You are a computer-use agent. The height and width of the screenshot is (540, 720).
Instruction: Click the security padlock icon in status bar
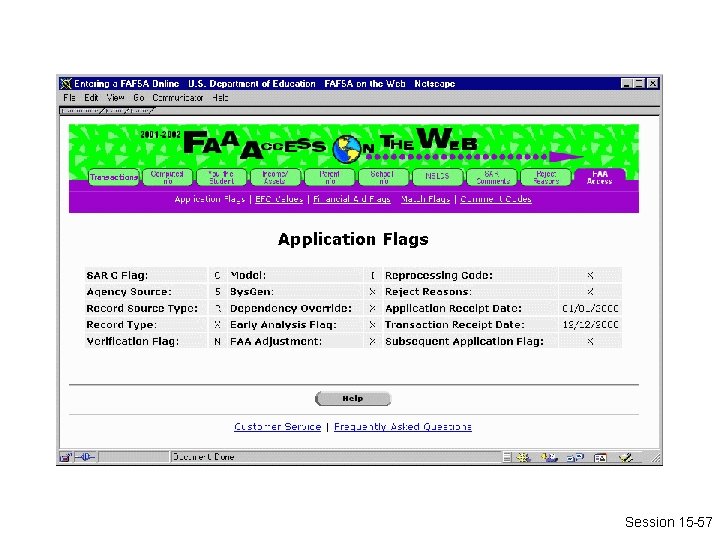pyautogui.click(x=65, y=457)
